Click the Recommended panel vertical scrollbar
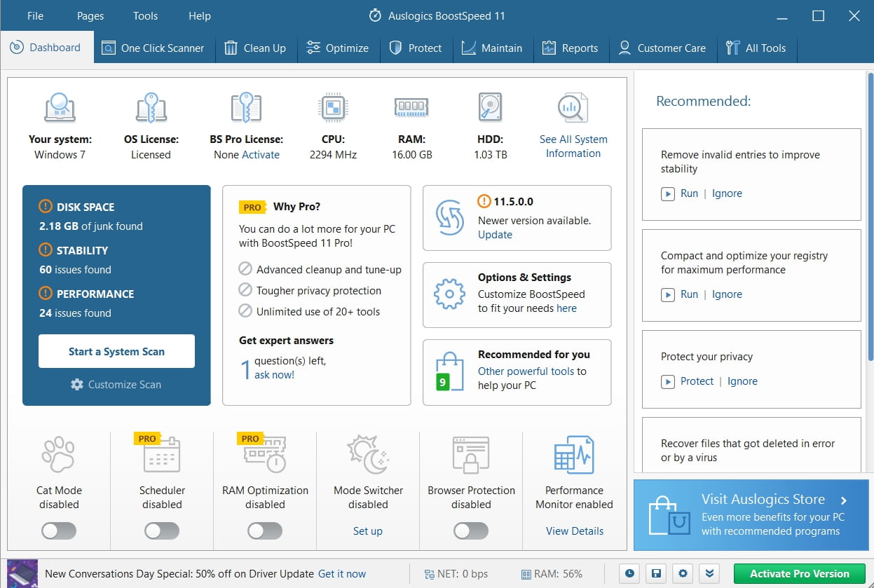This screenshot has width=874, height=588. pos(870,210)
